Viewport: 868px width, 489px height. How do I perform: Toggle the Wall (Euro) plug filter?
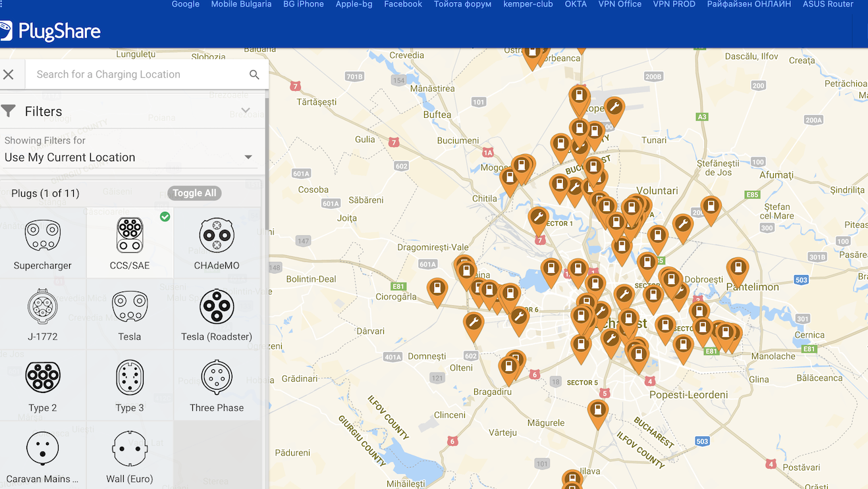point(130,450)
